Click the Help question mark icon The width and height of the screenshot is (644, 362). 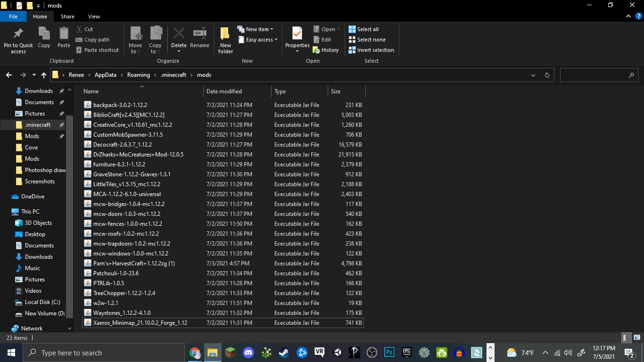pyautogui.click(x=638, y=16)
